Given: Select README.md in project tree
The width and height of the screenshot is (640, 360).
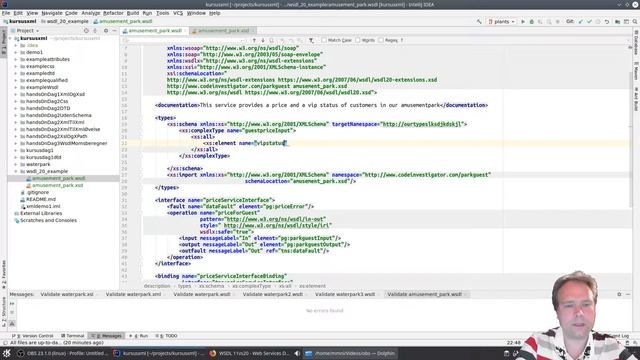Looking at the screenshot, I should point(41,199).
